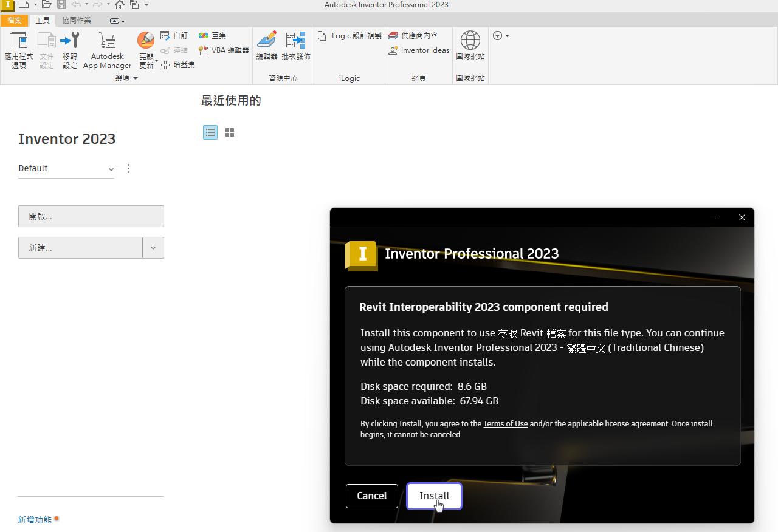Open the 增益集 add-ins manager
This screenshot has height=532, width=778.
tap(178, 65)
